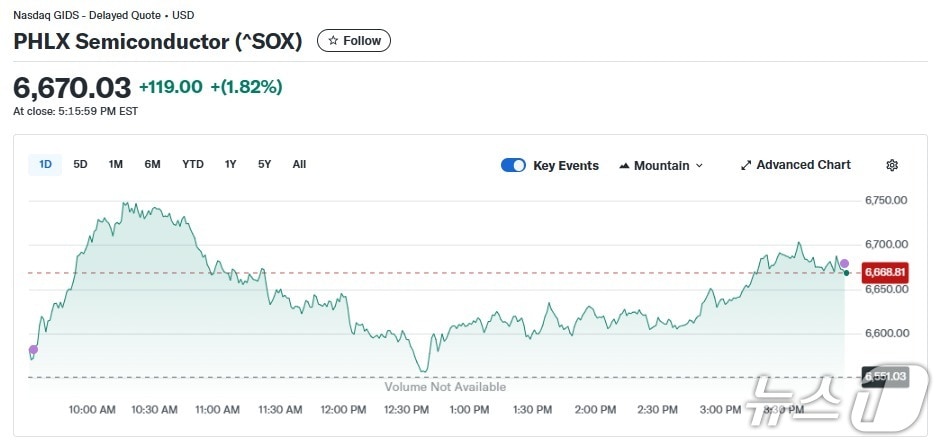
Task: Click the PHLX Semiconductor (^SOX) title
Action: 158,42
